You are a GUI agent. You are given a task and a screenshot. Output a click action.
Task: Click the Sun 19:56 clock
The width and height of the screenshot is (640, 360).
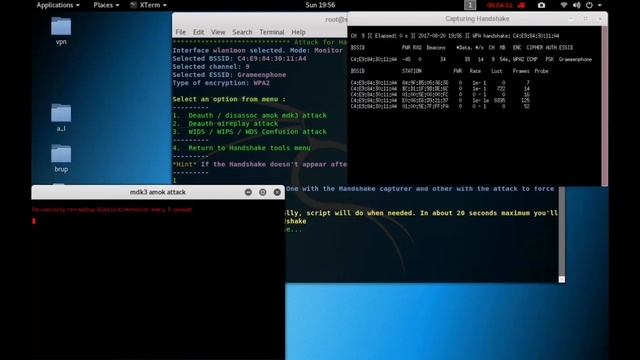point(320,5)
